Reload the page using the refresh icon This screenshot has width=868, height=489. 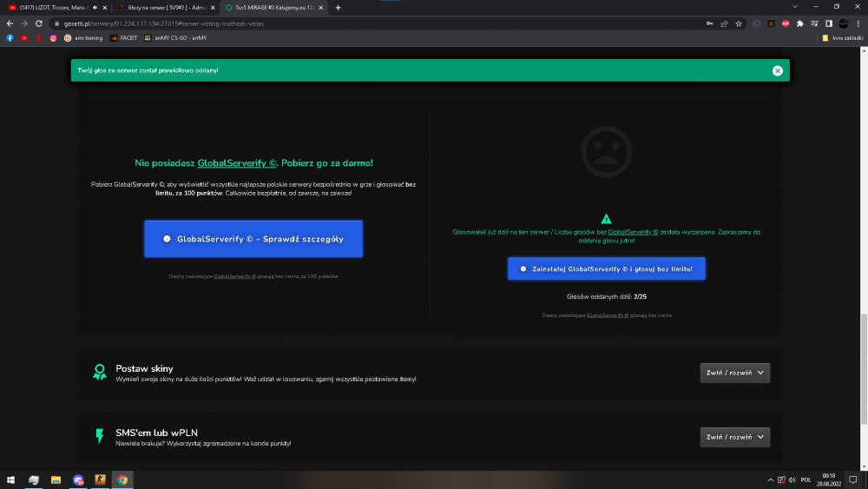(x=39, y=23)
